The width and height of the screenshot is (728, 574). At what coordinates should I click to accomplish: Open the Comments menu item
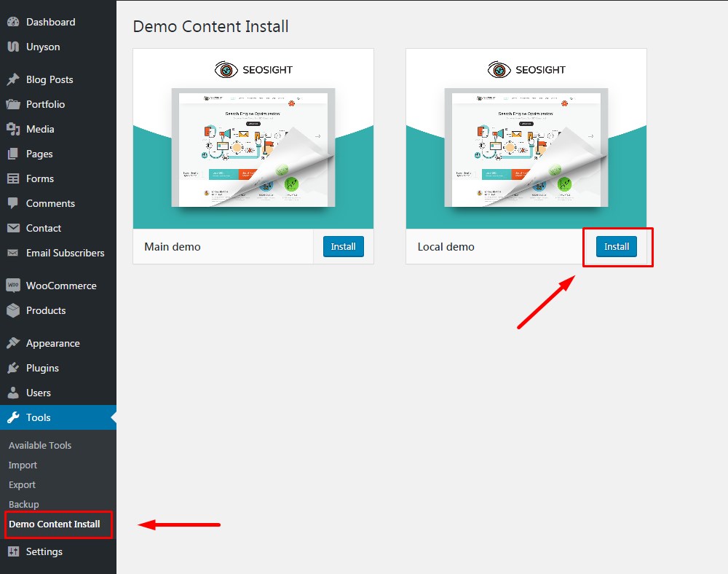[x=50, y=203]
